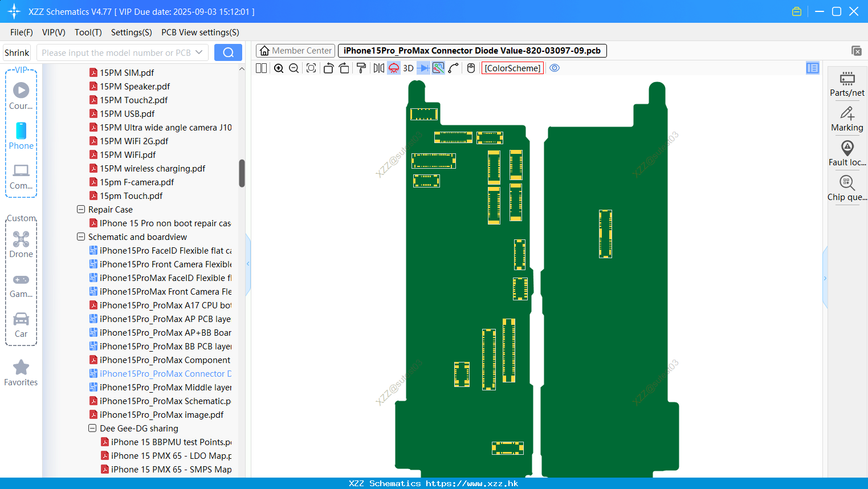This screenshot has height=489, width=868.
Task: Open the Courses section in sidebar
Action: point(21,96)
